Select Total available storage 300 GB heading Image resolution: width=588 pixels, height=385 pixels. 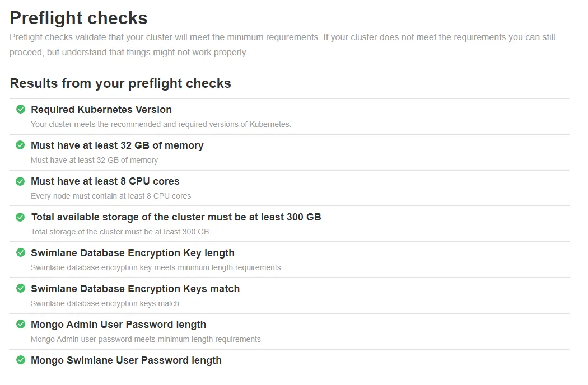click(x=176, y=217)
